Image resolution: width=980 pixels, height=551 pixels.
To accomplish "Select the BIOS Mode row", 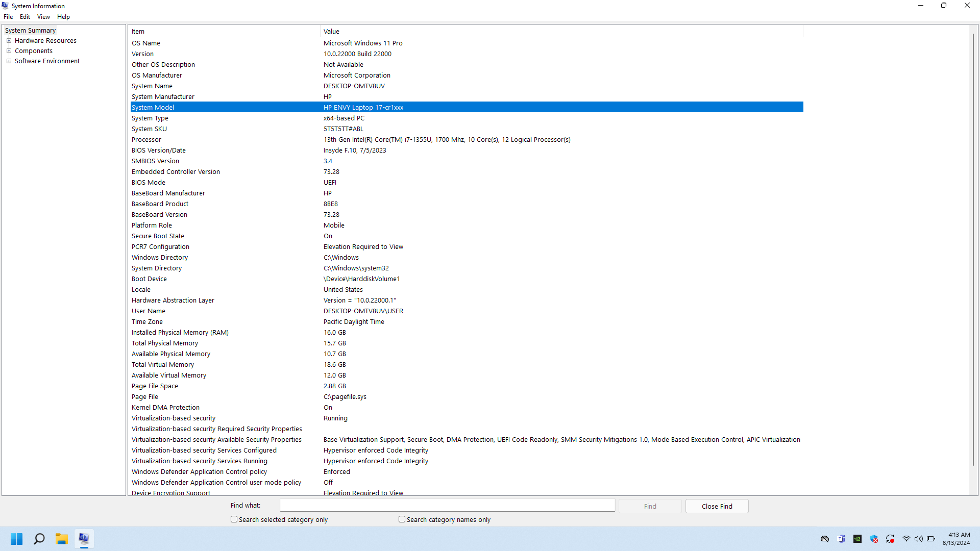I will (467, 183).
